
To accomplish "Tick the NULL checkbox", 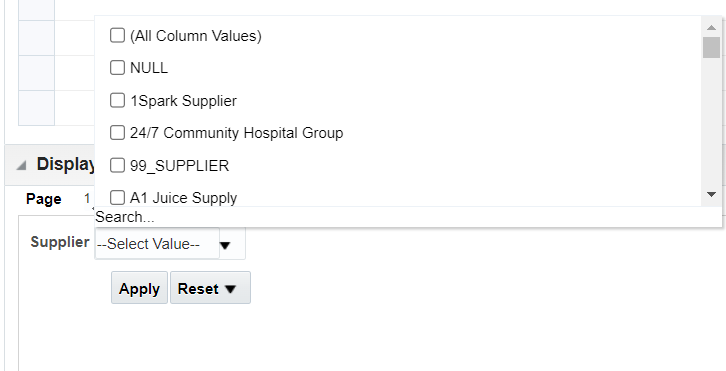I will tap(117, 68).
